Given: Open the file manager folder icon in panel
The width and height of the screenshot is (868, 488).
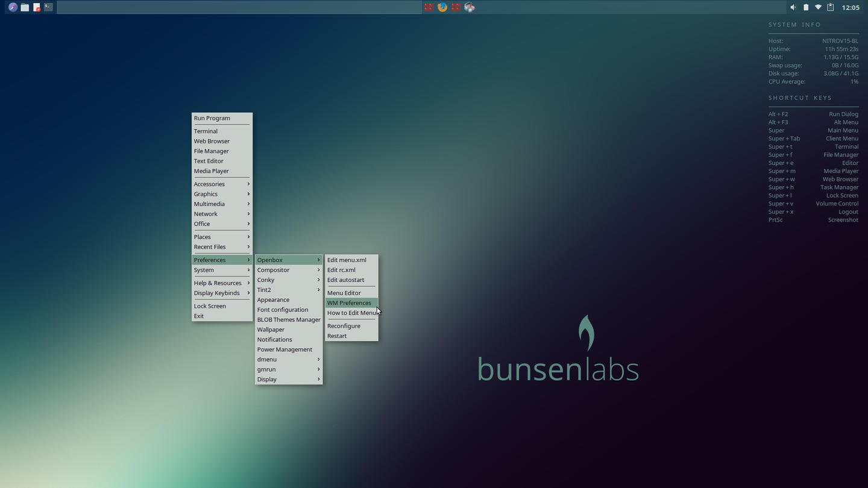Looking at the screenshot, I should [x=25, y=7].
